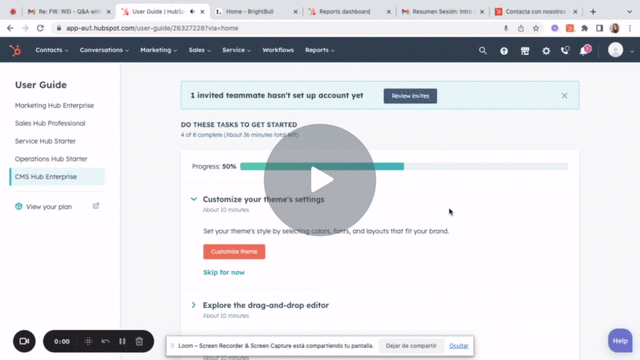
Task: Click the Customize theme button
Action: [x=234, y=251]
